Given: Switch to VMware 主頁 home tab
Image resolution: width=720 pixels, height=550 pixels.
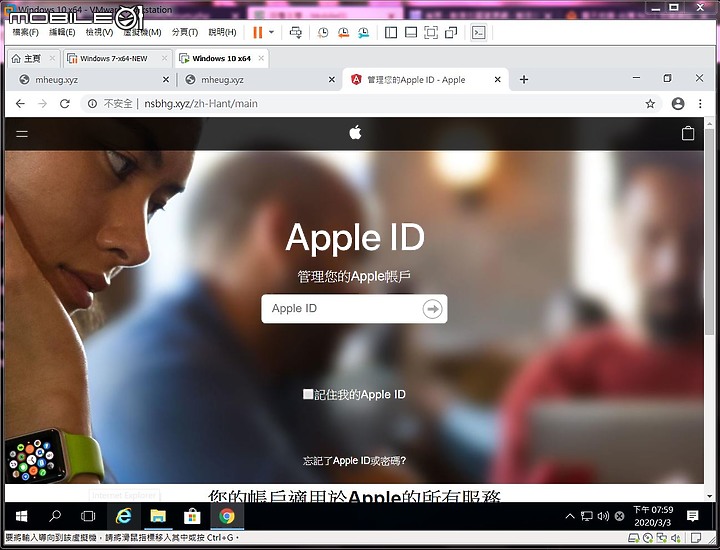Looking at the screenshot, I should click(x=32, y=58).
